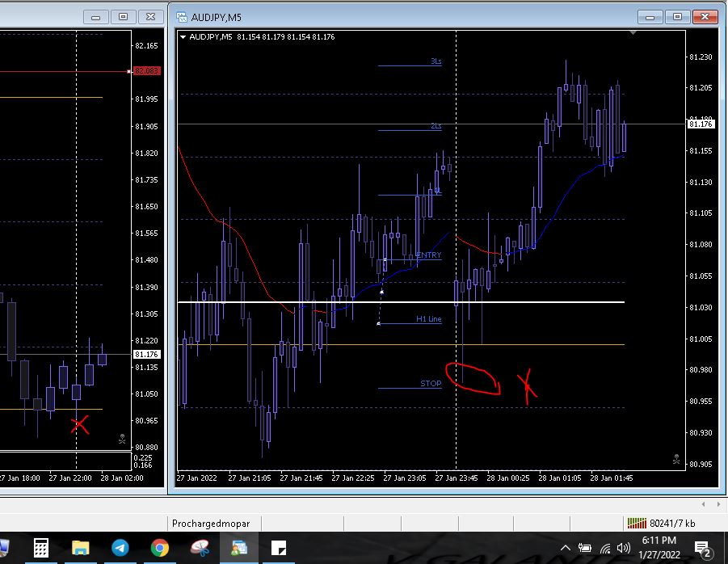Screen dimensions: 728x564
Task: Select the 3Ls level label
Action: (436, 61)
